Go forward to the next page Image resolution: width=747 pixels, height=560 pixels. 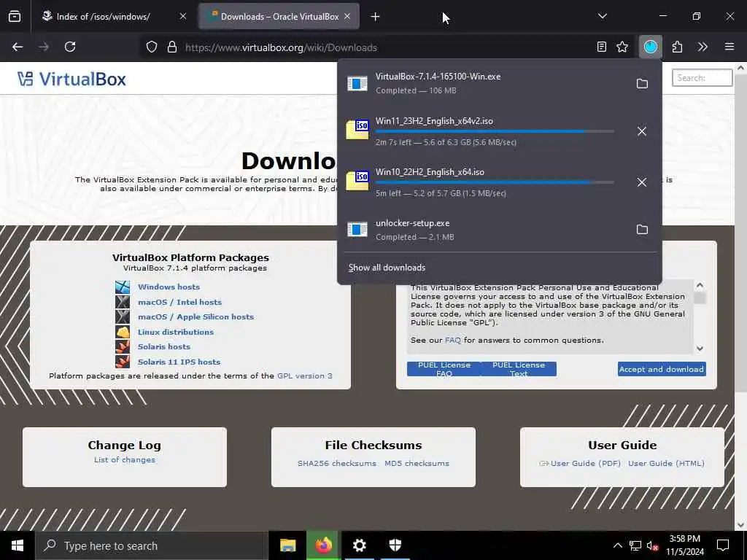pyautogui.click(x=44, y=47)
